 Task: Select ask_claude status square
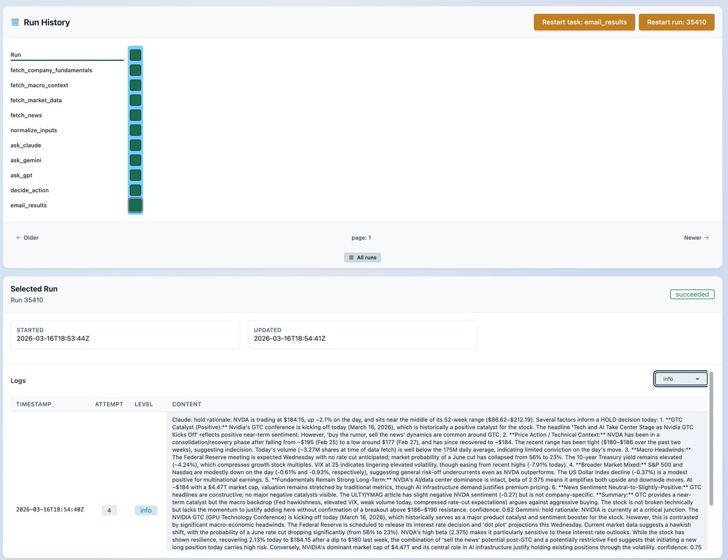[135, 146]
